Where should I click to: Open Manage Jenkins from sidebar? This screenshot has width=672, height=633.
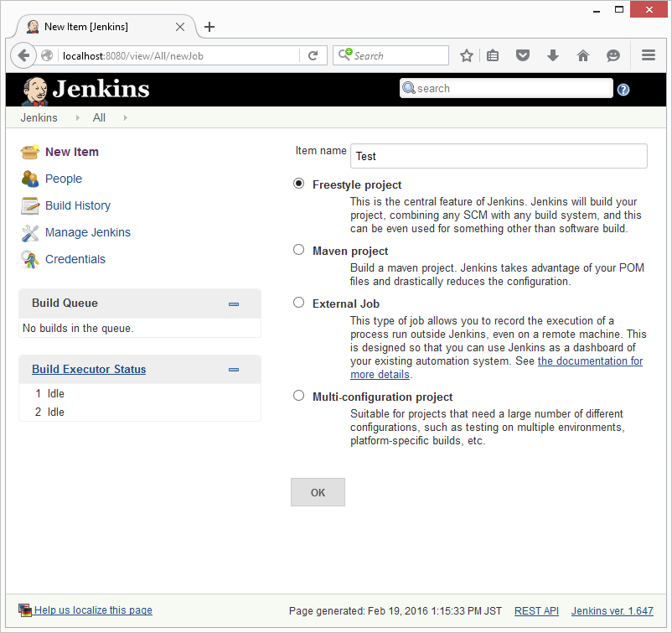tap(88, 232)
